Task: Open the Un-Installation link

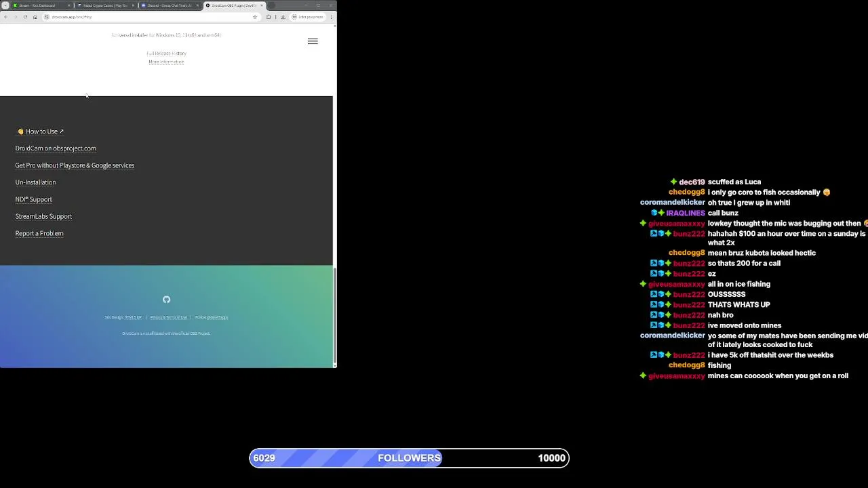Action: (x=35, y=182)
